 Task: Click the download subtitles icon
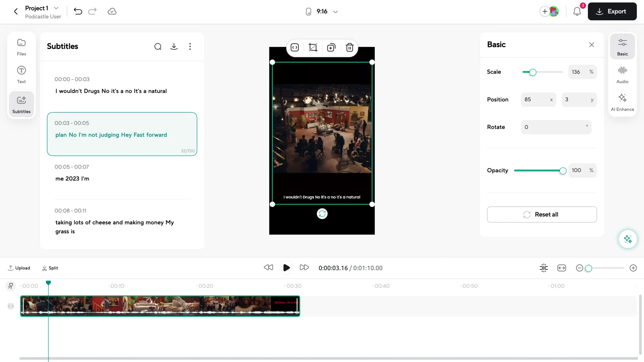click(x=174, y=46)
